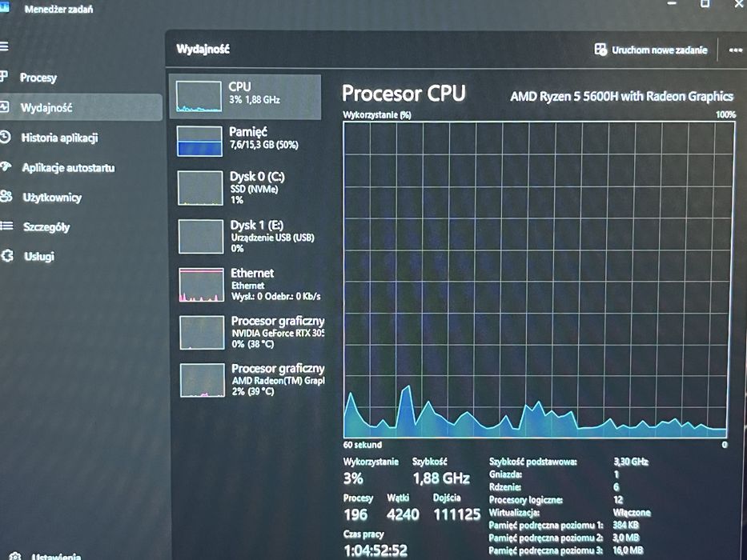Click the Uruchom nowe zadanie icon
This screenshot has width=747, height=560.
(x=600, y=50)
